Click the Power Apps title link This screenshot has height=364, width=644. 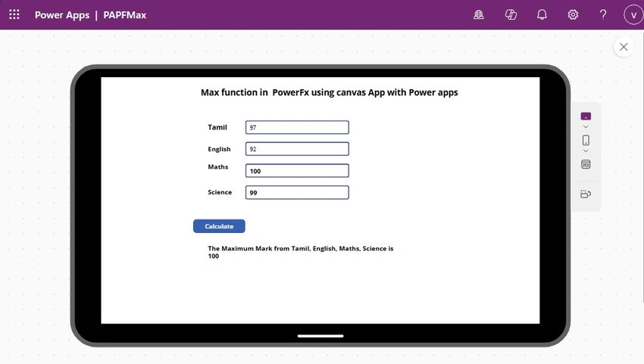tap(62, 15)
